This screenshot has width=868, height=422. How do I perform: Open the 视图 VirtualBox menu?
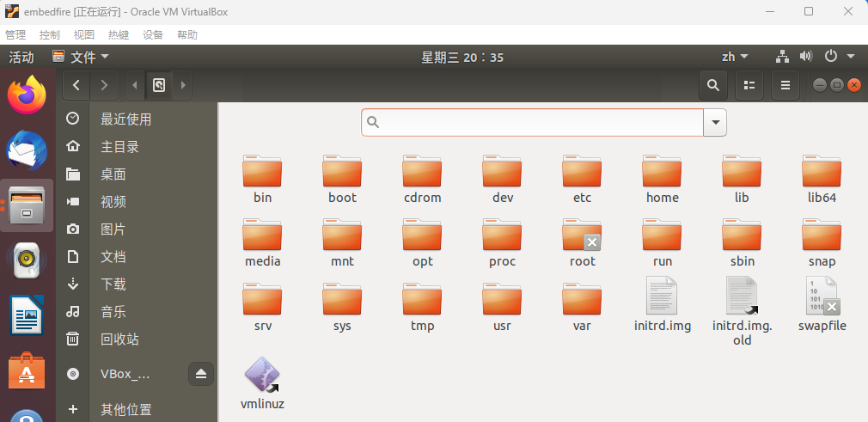(x=84, y=35)
